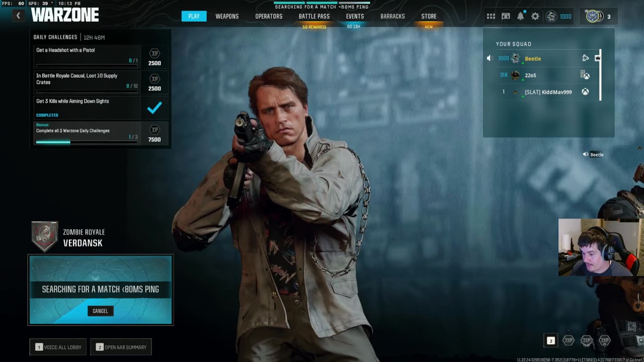
Task: Click Beetle's Battle.net platform icon
Action: click(585, 58)
